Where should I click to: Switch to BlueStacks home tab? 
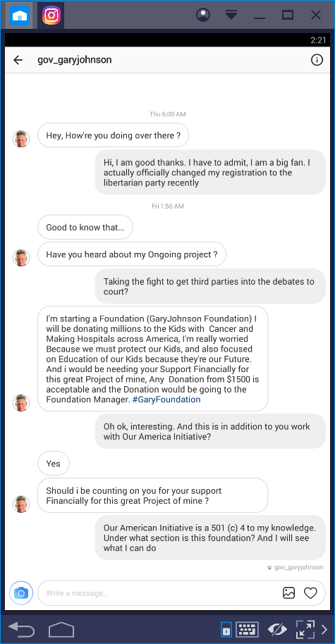point(19,16)
